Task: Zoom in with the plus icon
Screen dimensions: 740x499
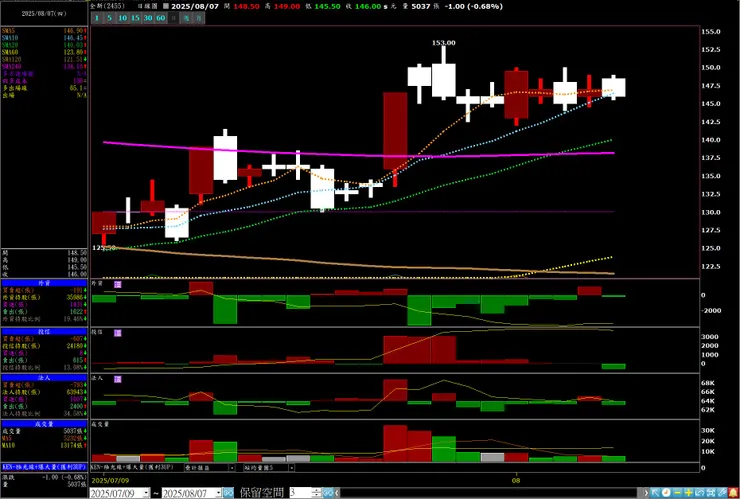Action: [689, 492]
